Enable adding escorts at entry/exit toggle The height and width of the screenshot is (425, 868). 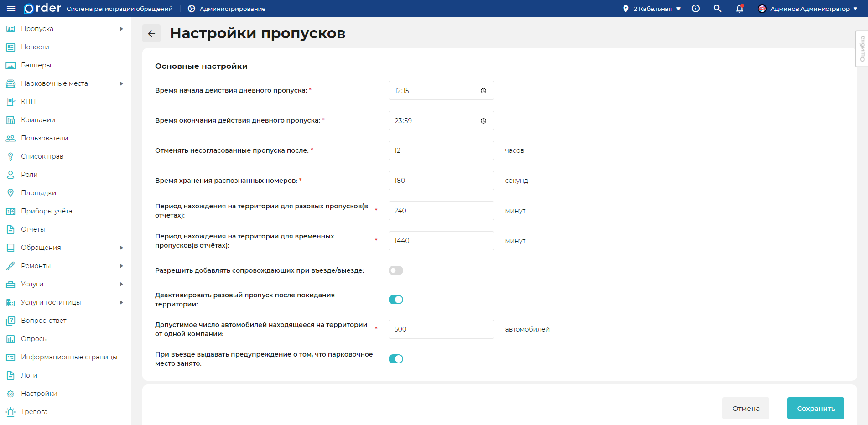coord(395,270)
